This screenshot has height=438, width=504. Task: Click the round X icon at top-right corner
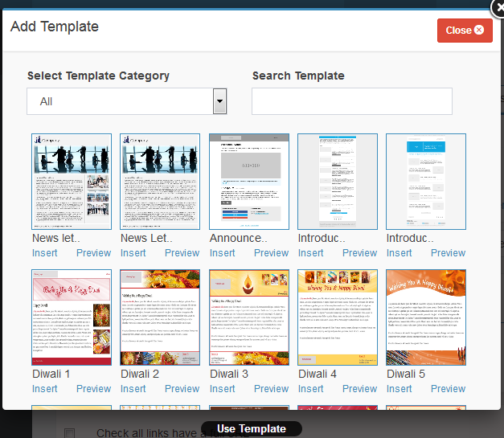coord(498,8)
